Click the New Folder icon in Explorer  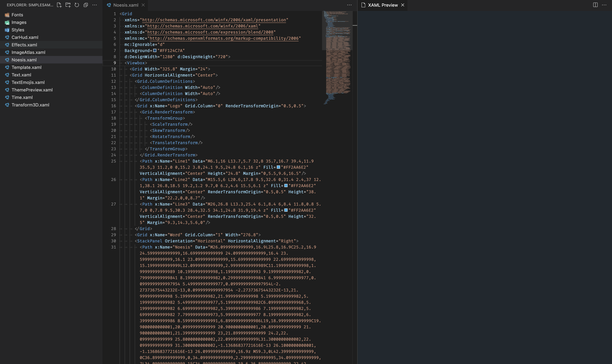pos(68,5)
